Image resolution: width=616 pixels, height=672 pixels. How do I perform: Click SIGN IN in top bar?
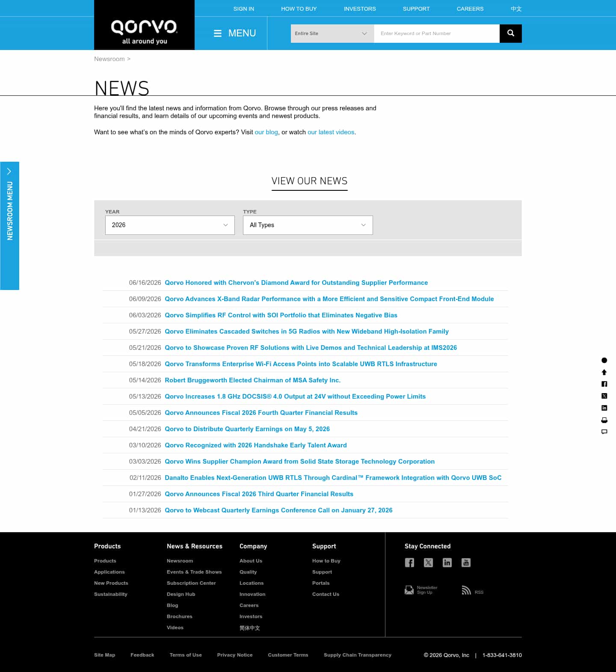[243, 9]
